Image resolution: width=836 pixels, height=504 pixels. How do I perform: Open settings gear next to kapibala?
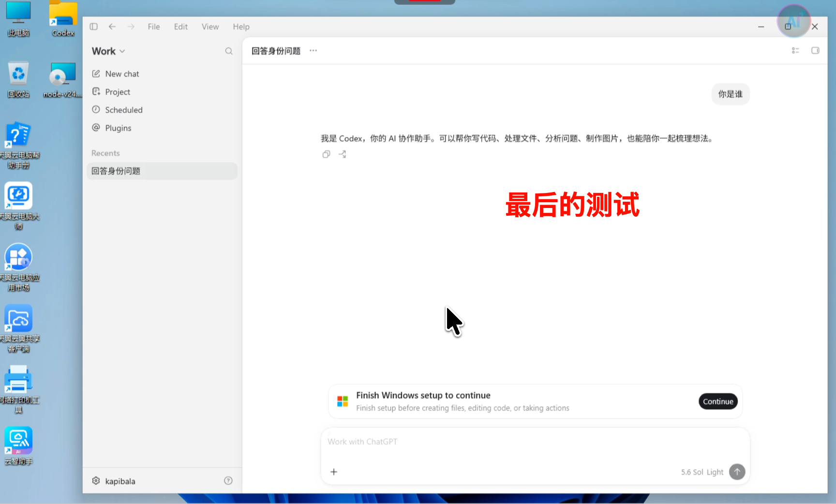coord(96,481)
